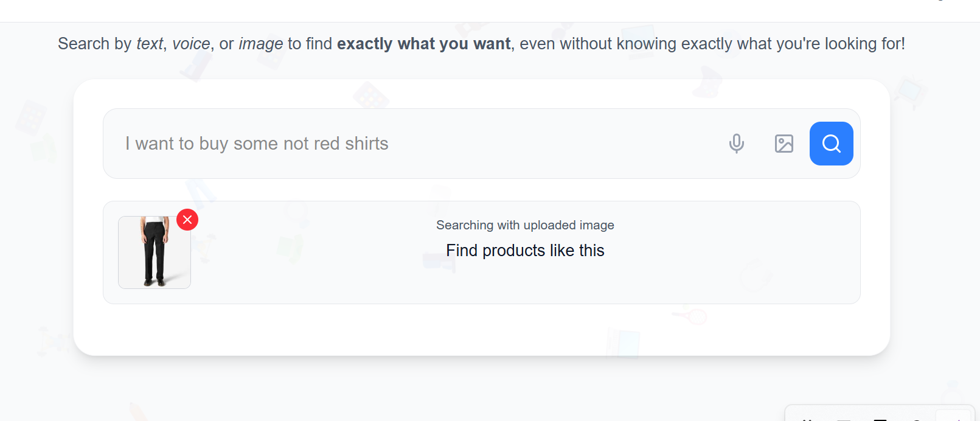Open the image upload picture icon

click(784, 144)
